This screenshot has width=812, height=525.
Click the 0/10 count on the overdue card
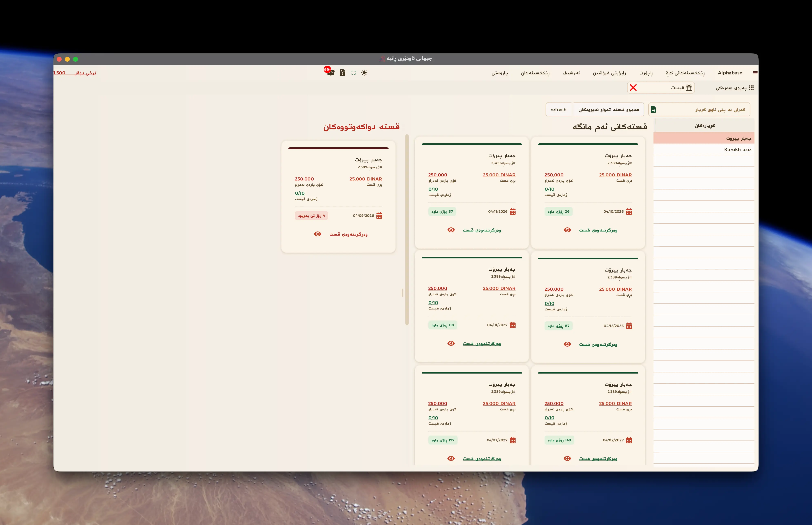tap(300, 193)
